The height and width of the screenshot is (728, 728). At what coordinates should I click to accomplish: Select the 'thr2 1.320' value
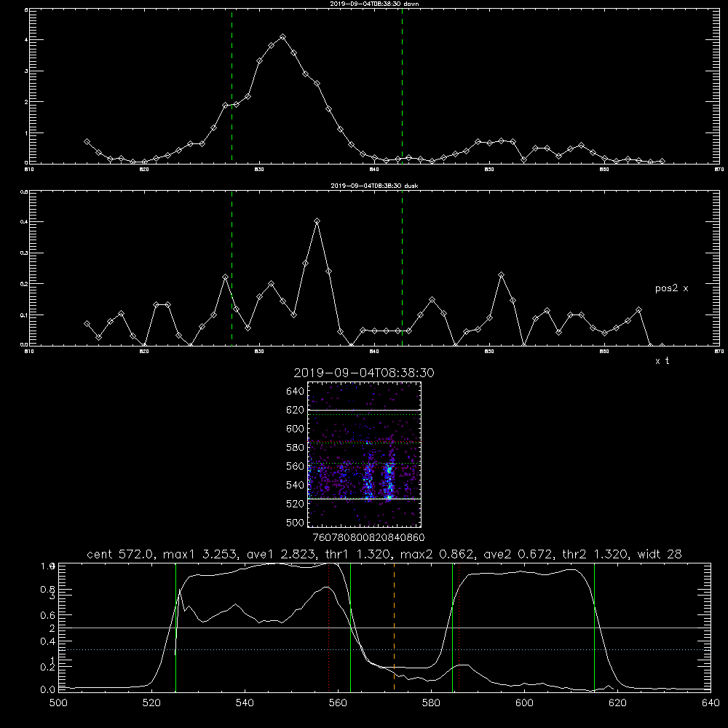pos(596,554)
